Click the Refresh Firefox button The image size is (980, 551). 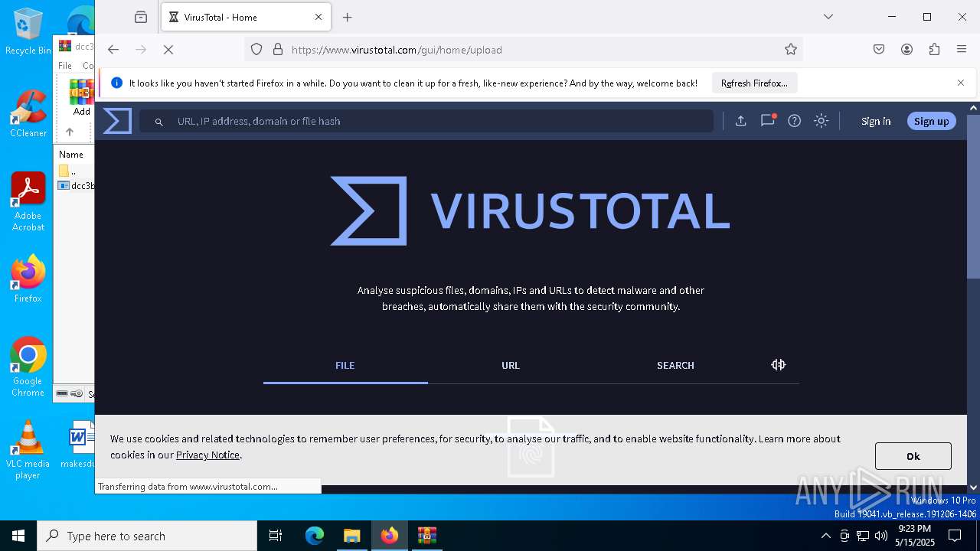coord(754,83)
